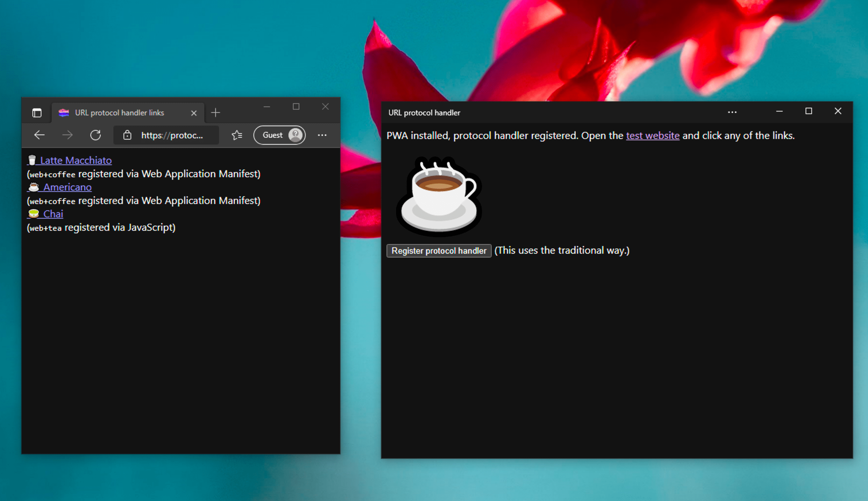This screenshot has width=868, height=501.
Task: Click Register protocol handler button
Action: coord(439,250)
